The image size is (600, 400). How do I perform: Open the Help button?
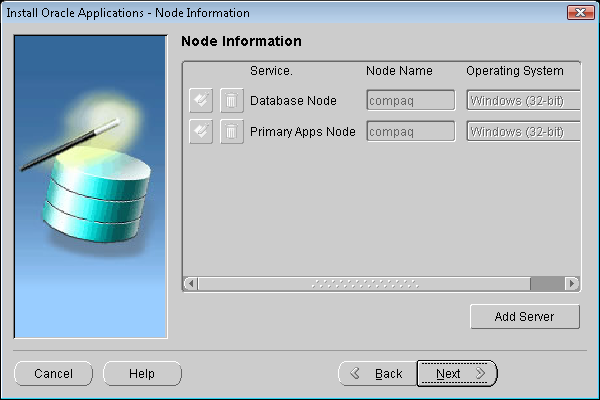click(x=142, y=373)
